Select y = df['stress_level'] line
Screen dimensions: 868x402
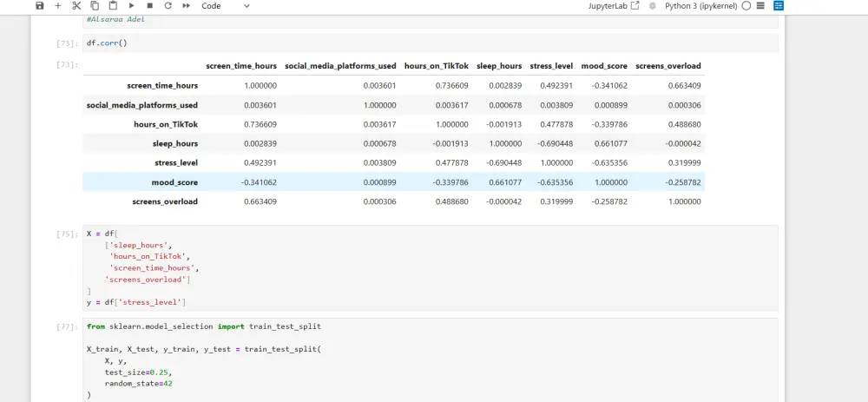136,302
